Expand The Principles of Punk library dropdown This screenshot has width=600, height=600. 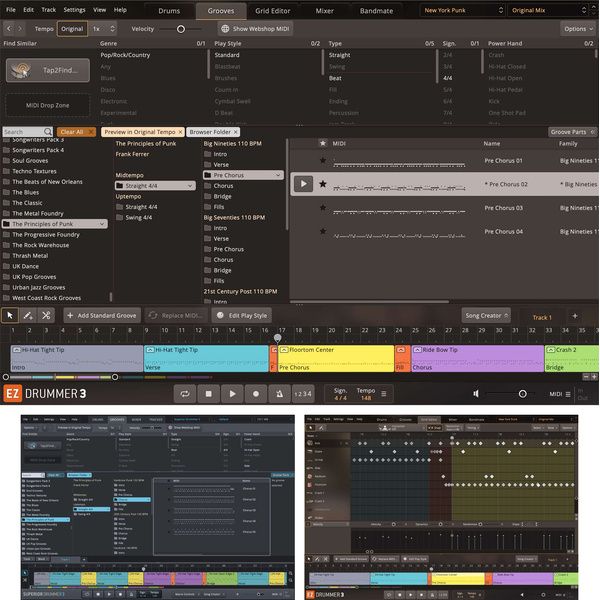[x=102, y=224]
